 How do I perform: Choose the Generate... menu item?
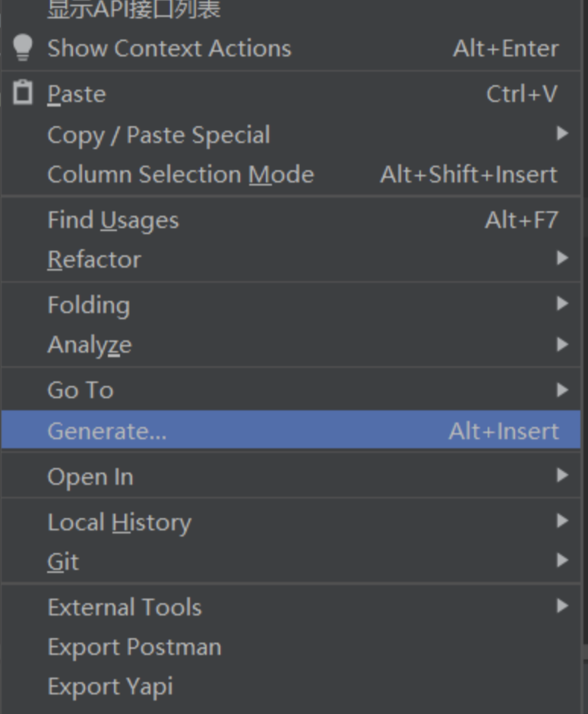(x=291, y=431)
